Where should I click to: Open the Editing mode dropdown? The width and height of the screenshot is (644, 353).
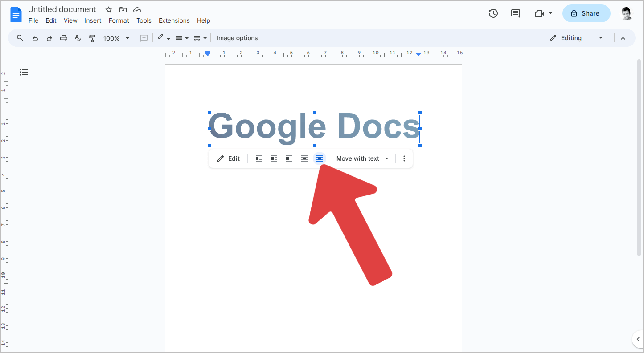576,38
